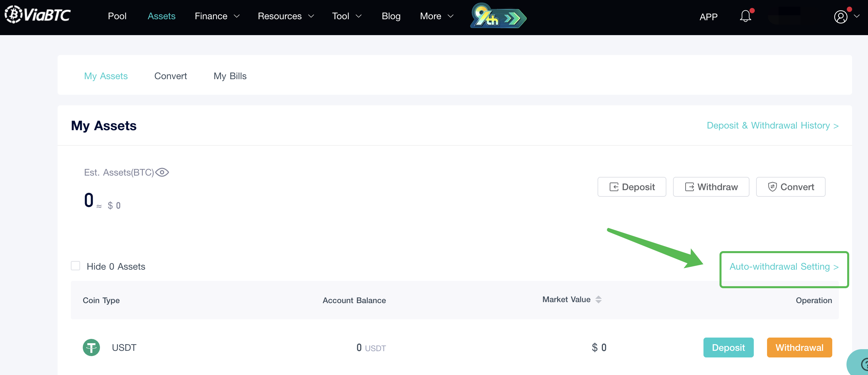The height and width of the screenshot is (375, 868).
Task: Click the Coin Type column header
Action: [x=101, y=300]
